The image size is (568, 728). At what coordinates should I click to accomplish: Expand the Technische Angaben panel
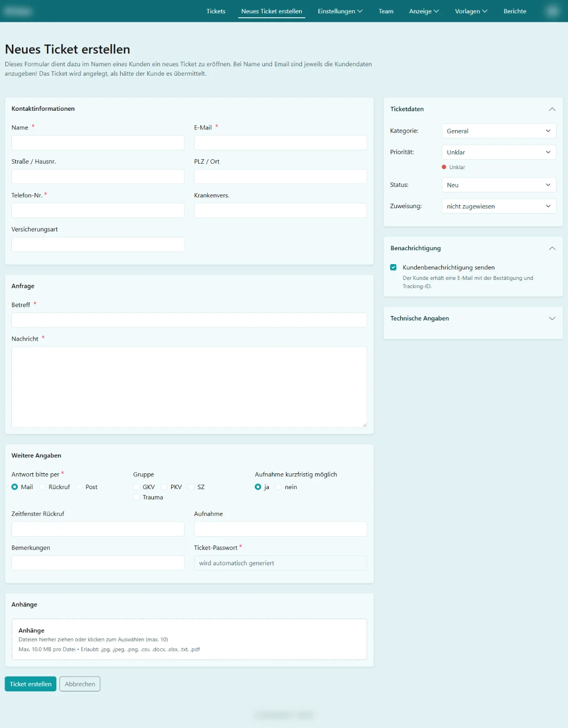coord(552,318)
